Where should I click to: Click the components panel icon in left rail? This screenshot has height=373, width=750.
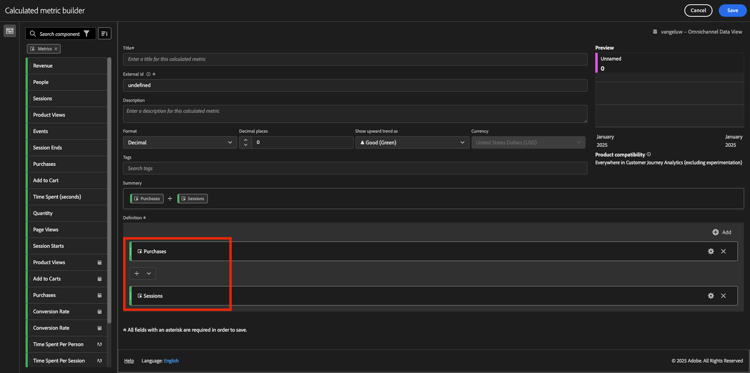(9, 31)
